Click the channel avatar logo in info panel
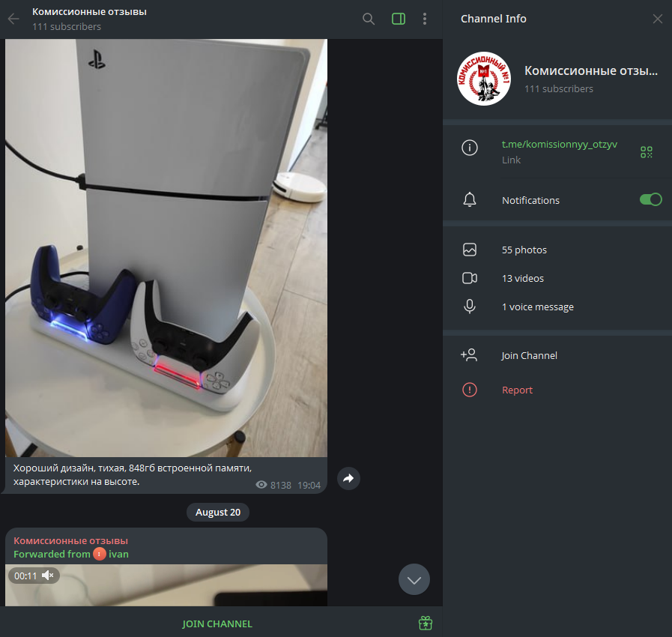This screenshot has height=637, width=672. pos(483,79)
